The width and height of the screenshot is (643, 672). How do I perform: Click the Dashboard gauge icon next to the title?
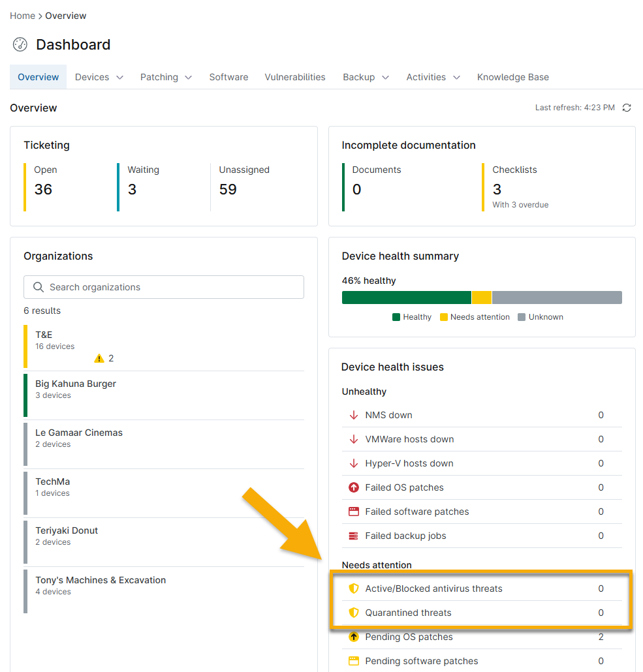point(20,44)
